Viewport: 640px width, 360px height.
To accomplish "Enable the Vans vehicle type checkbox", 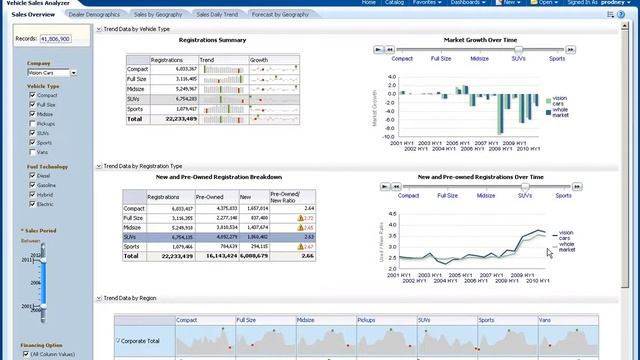I will [x=32, y=152].
